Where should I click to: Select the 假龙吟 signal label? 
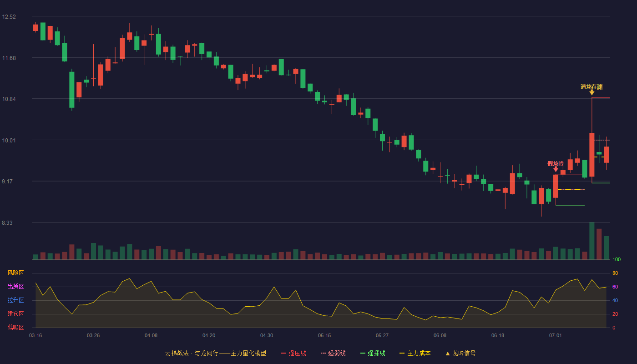click(x=556, y=163)
